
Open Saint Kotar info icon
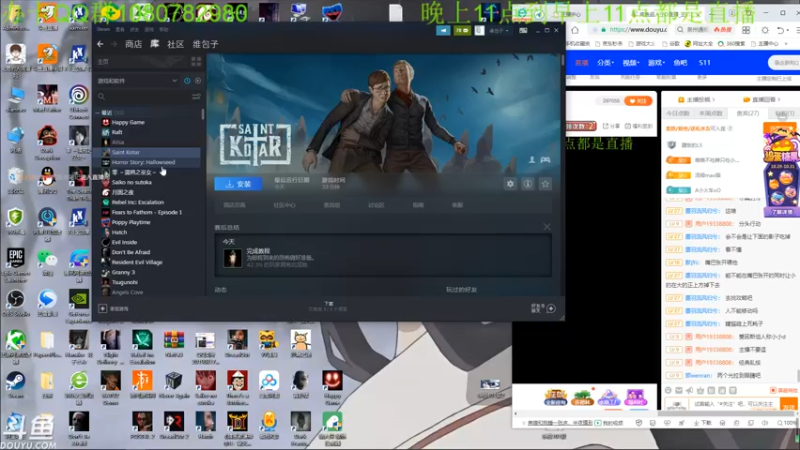pos(528,184)
